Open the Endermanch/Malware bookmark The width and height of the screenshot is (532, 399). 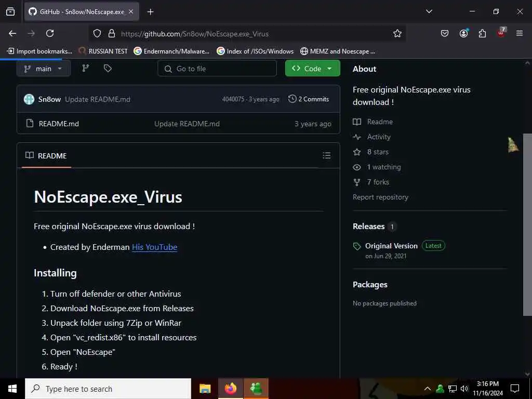[171, 51]
